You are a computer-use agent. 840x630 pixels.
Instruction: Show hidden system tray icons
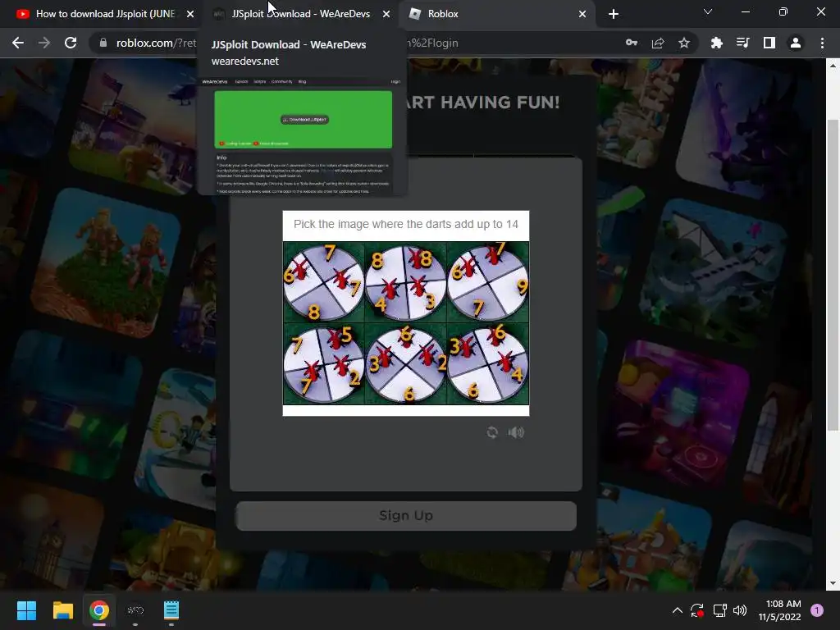click(677, 610)
